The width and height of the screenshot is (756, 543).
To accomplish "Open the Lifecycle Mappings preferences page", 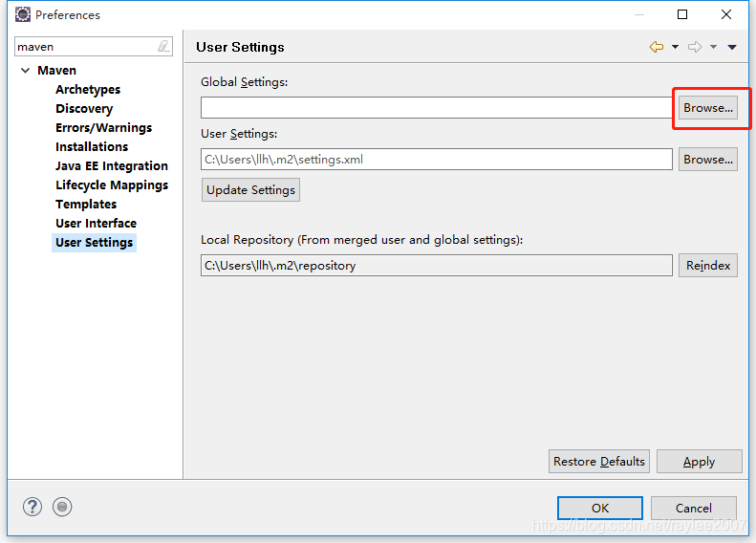I will (x=112, y=185).
